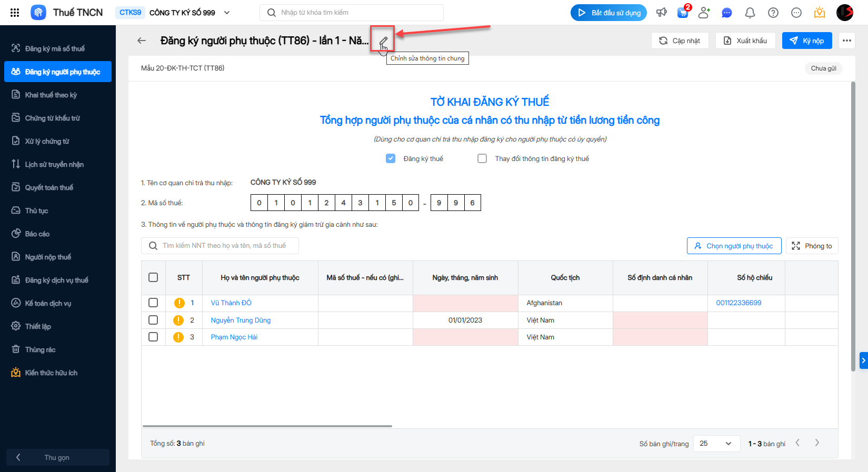This screenshot has width=868, height=472.
Task: Open the announcements megaphone icon
Action: tap(662, 13)
